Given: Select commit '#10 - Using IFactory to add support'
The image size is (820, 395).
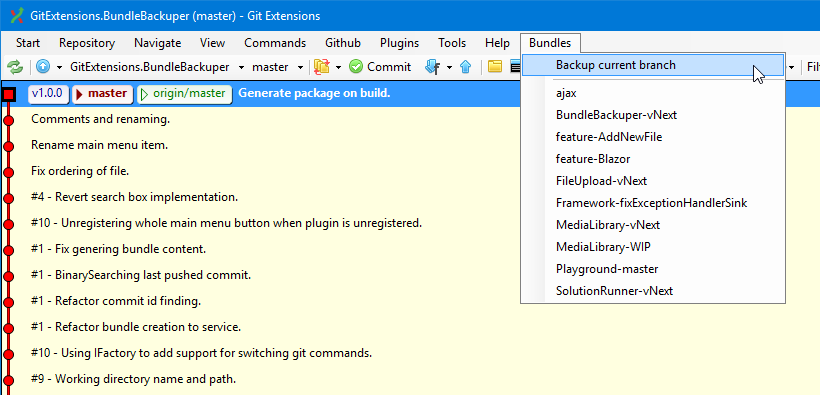Looking at the screenshot, I should click(201, 353).
